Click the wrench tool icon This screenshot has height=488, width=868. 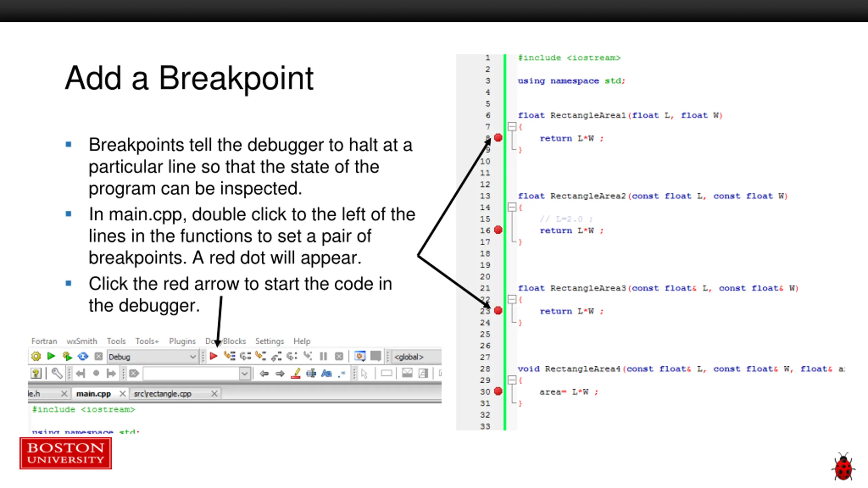point(57,373)
